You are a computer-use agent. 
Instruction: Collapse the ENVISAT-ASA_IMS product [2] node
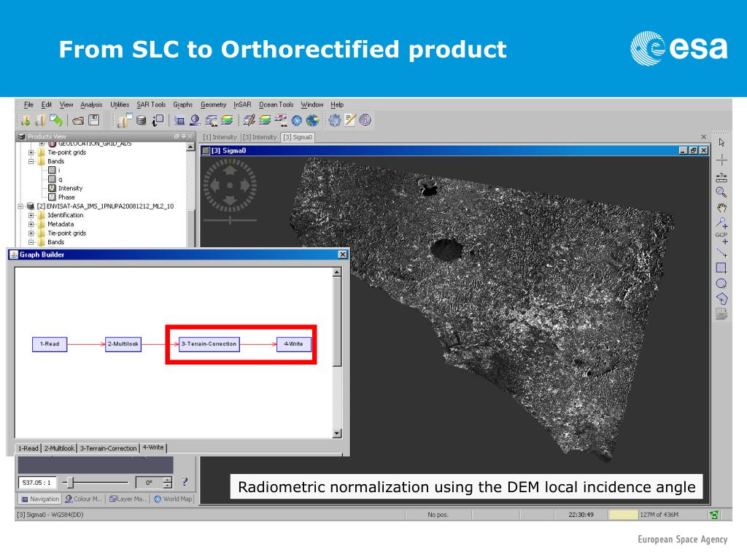20,206
